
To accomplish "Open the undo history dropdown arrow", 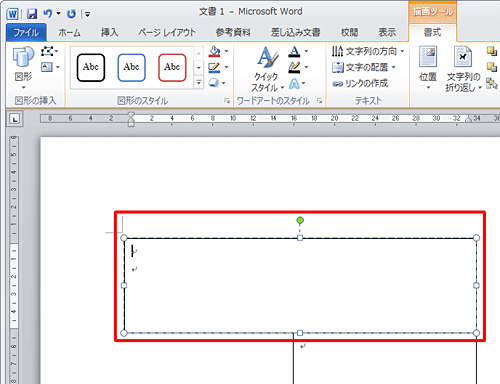I will [58, 14].
